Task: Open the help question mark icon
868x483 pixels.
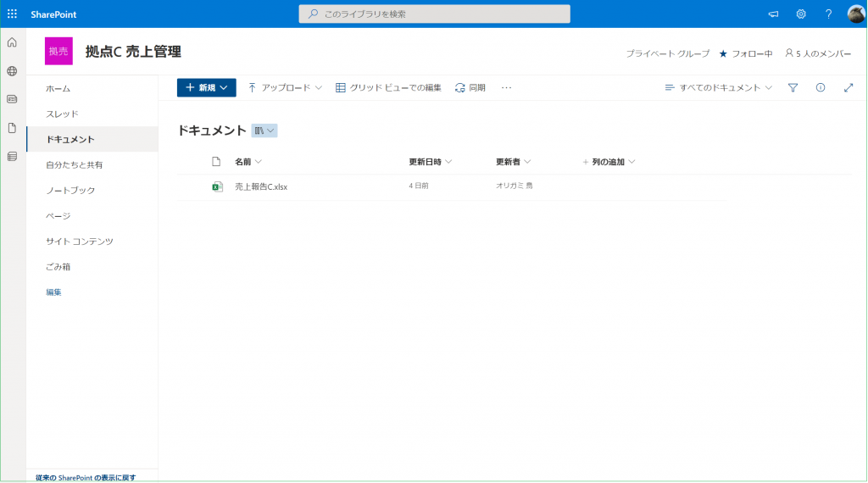Action: pos(828,14)
